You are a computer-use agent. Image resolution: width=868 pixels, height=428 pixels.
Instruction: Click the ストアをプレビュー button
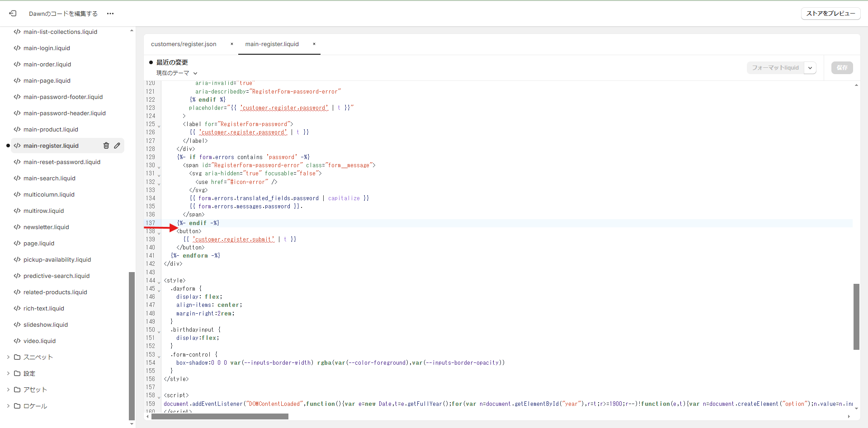[831, 14]
